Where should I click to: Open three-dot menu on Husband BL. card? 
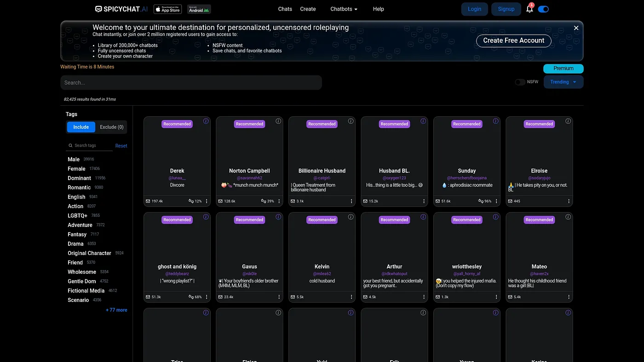(x=424, y=201)
